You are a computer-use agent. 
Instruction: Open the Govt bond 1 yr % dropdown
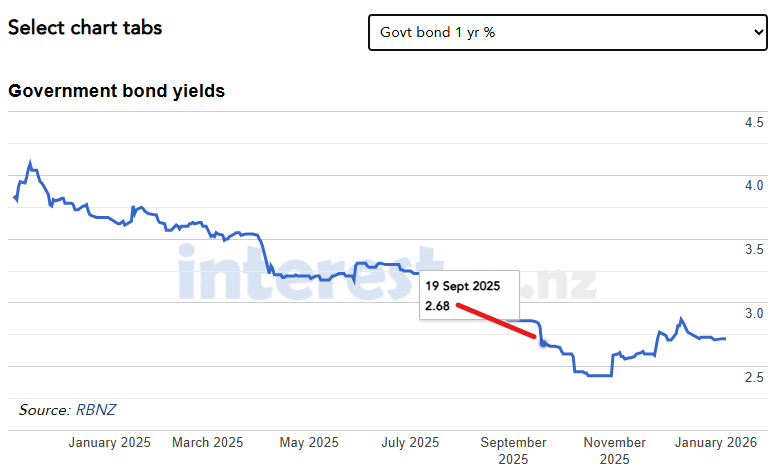coord(567,32)
